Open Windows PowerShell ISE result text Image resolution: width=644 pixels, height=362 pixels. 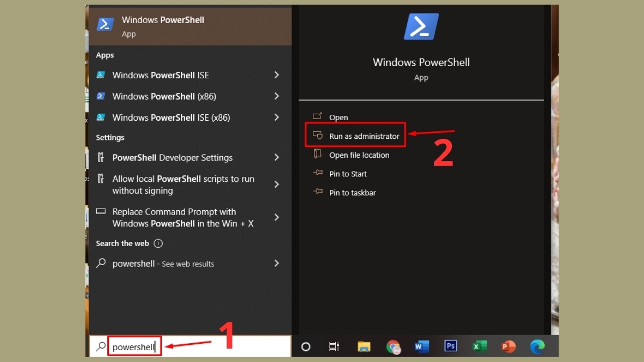pyautogui.click(x=160, y=75)
